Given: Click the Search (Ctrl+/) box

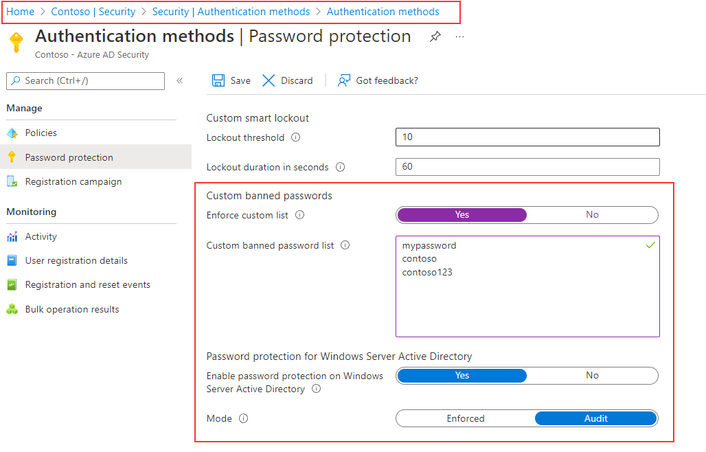Looking at the screenshot, I should [86, 81].
